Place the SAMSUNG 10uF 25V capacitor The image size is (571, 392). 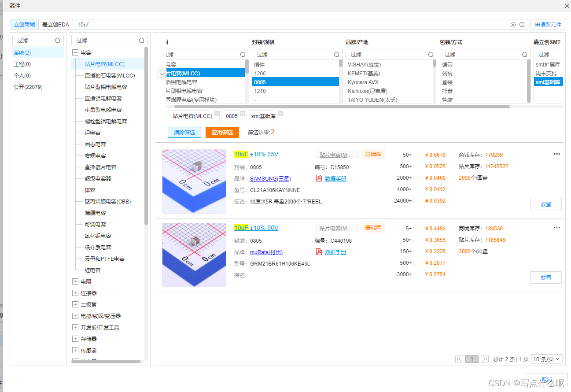click(546, 204)
